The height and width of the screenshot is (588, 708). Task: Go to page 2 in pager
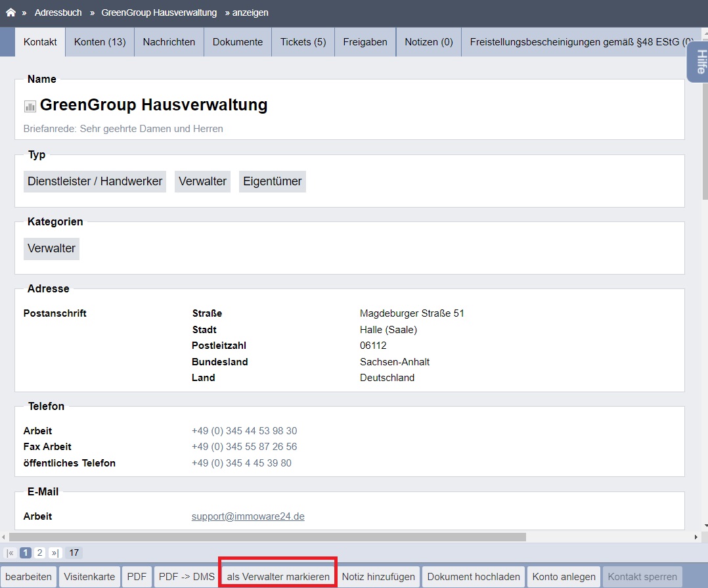[x=39, y=553]
